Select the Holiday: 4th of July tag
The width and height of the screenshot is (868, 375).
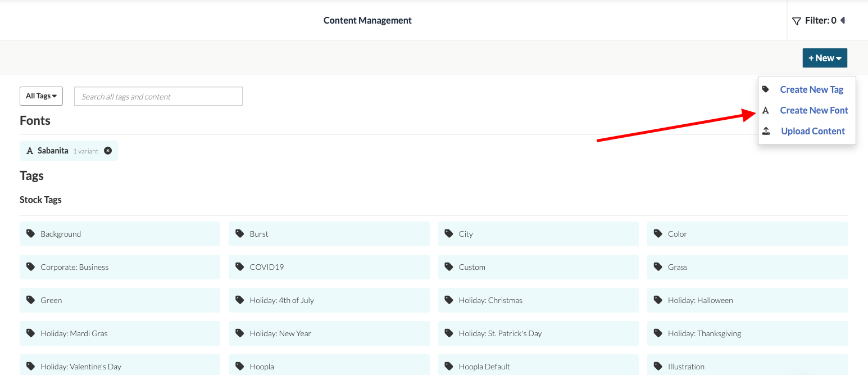(x=329, y=300)
